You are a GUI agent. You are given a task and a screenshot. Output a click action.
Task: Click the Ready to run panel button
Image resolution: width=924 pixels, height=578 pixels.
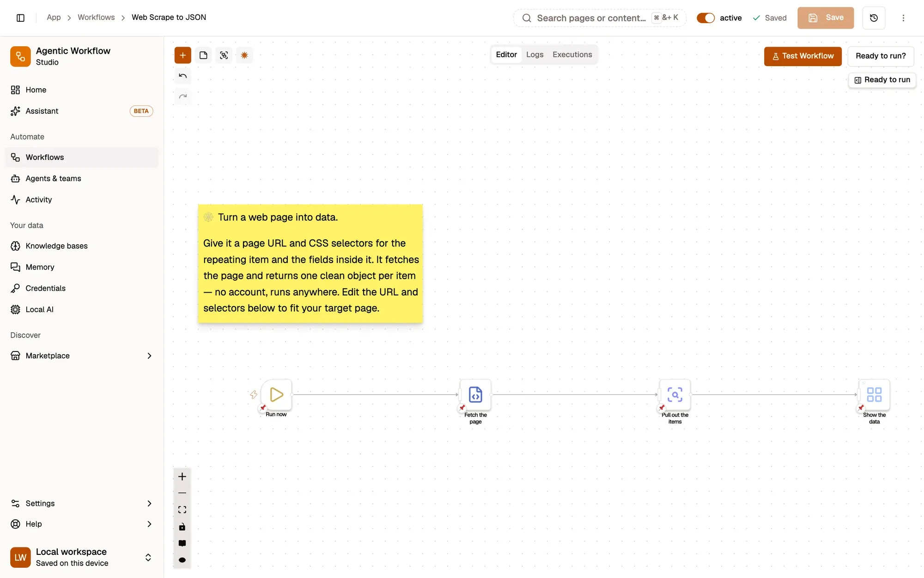pos(882,80)
